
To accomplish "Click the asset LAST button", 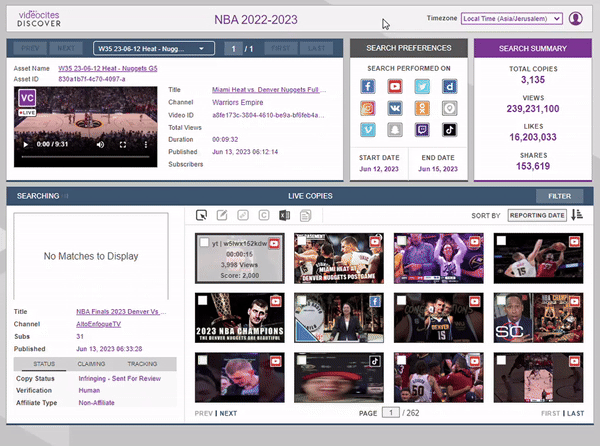I will 316,49.
